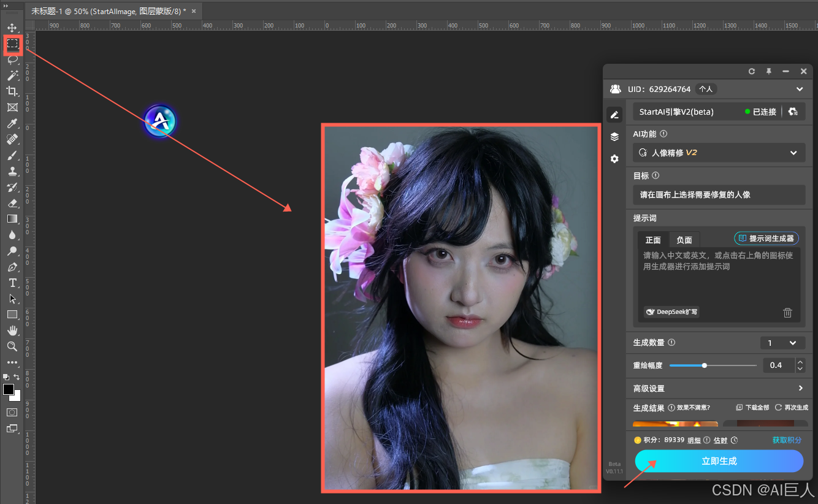Viewport: 818px width, 504px height.
Task: Select the Eyedropper tool
Action: (x=12, y=123)
